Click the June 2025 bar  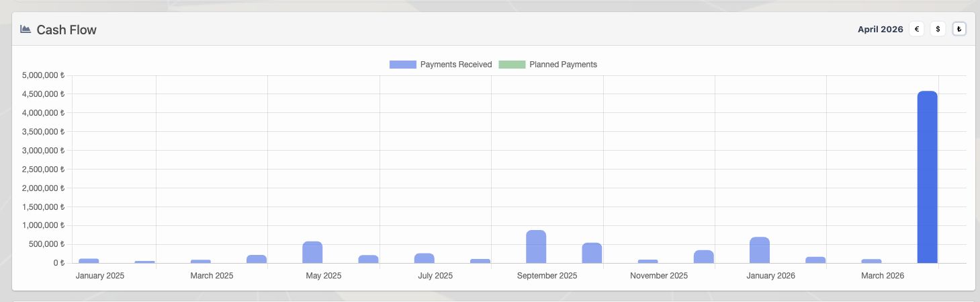(x=368, y=258)
